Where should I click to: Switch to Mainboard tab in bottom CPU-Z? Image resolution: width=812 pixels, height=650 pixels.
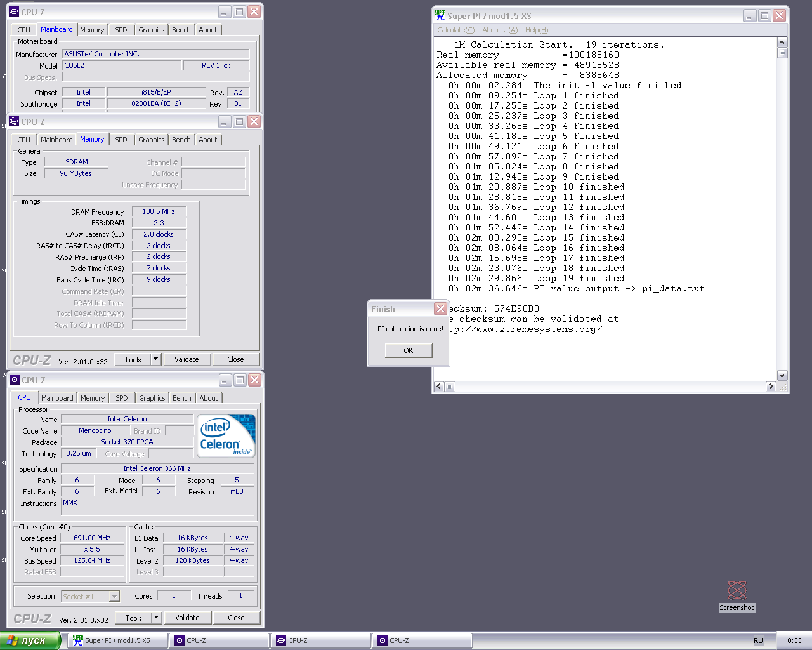(57, 398)
